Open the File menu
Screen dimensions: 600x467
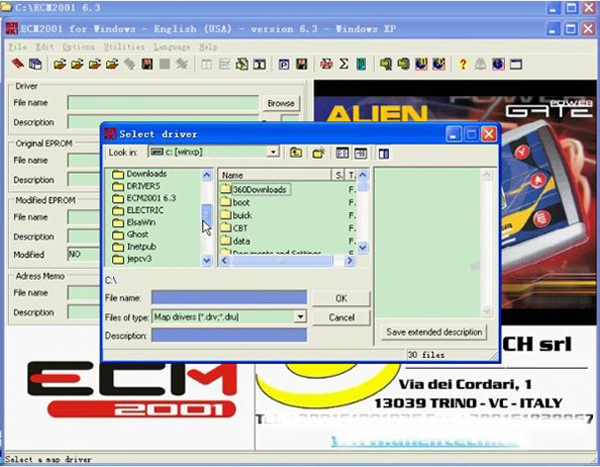pyautogui.click(x=18, y=47)
